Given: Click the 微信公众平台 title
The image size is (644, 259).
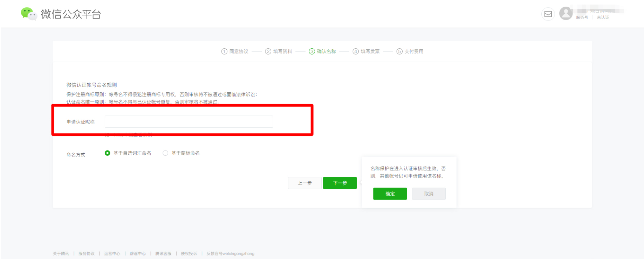Looking at the screenshot, I should tap(71, 14).
